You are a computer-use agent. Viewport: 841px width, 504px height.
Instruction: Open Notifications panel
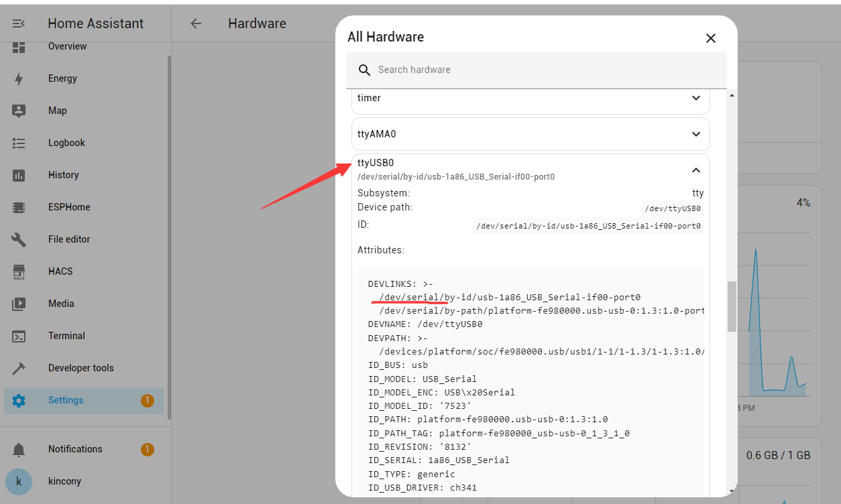(75, 449)
